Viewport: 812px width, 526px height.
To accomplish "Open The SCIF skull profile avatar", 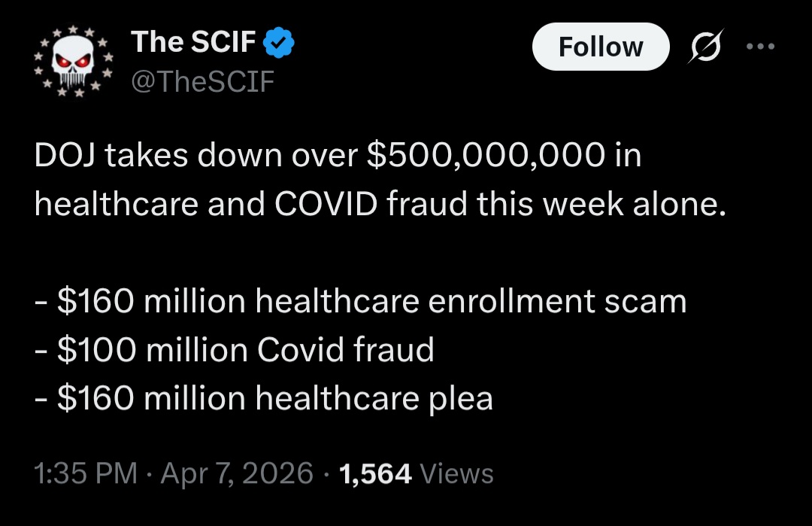I will 72,62.
